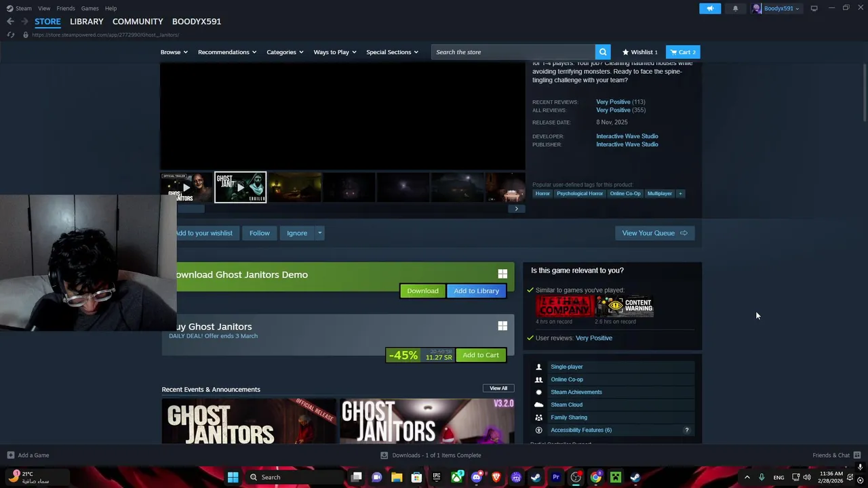
Task: Click the magnifier search button
Action: tap(603, 52)
